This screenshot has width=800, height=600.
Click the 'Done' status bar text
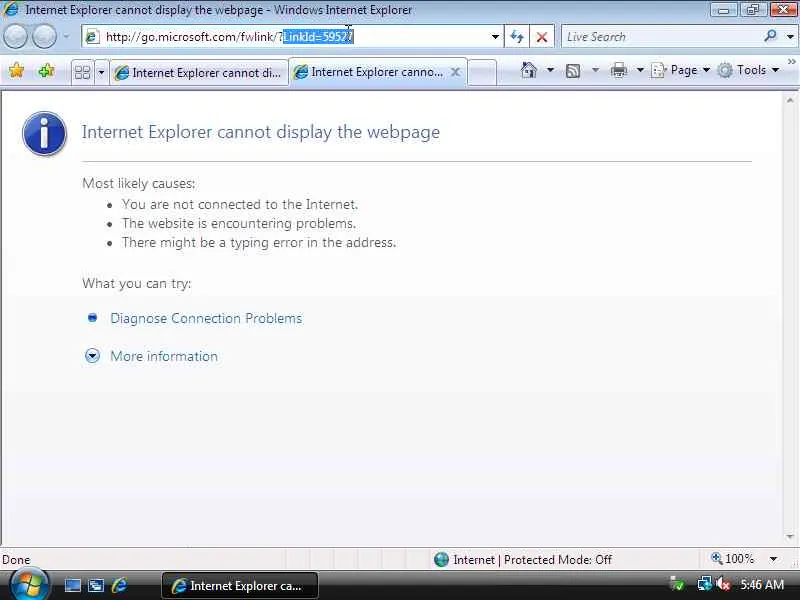click(x=16, y=560)
